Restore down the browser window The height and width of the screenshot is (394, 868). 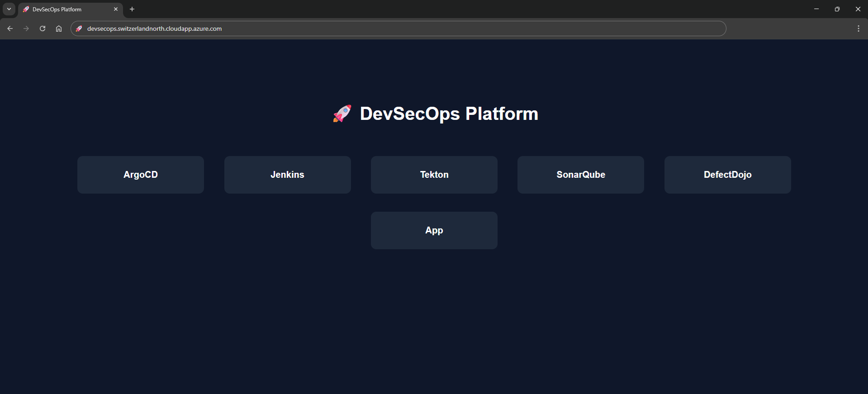837,9
